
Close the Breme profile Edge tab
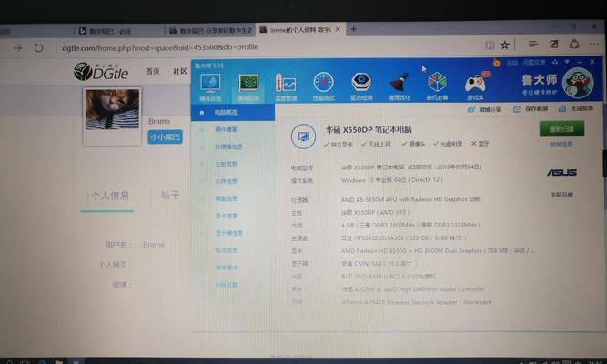tap(338, 29)
